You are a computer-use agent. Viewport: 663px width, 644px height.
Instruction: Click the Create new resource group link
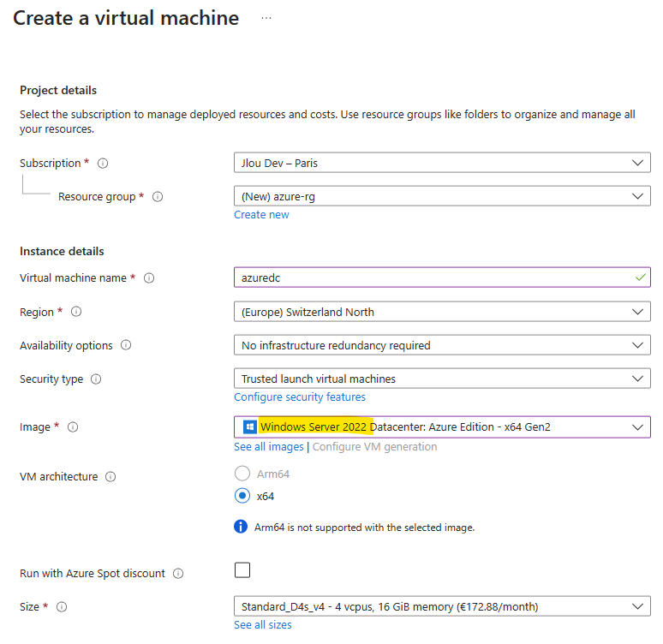pos(261,215)
